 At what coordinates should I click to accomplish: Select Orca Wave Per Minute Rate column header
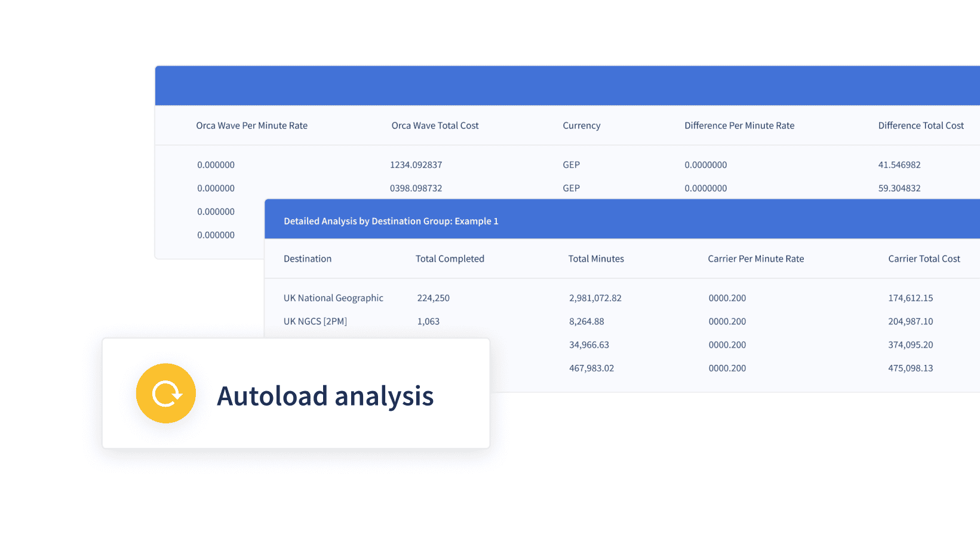point(252,125)
